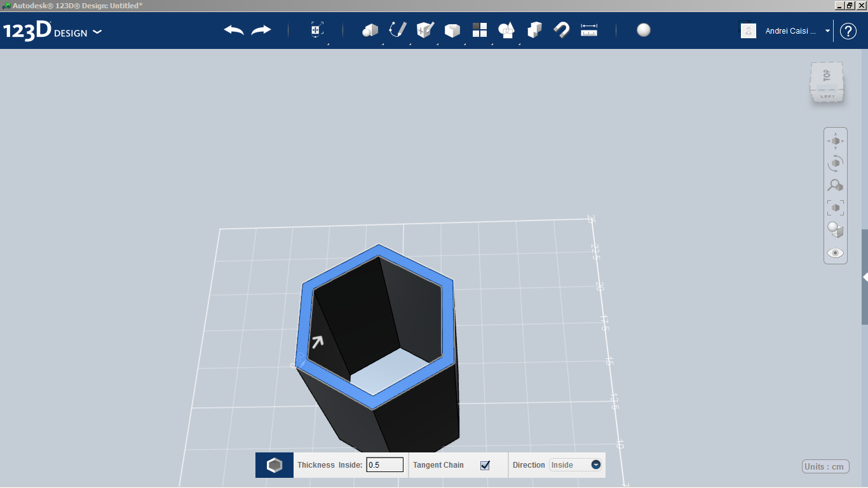Click the LEFT face of view cube
The height and width of the screenshot is (488, 868).
[827, 95]
